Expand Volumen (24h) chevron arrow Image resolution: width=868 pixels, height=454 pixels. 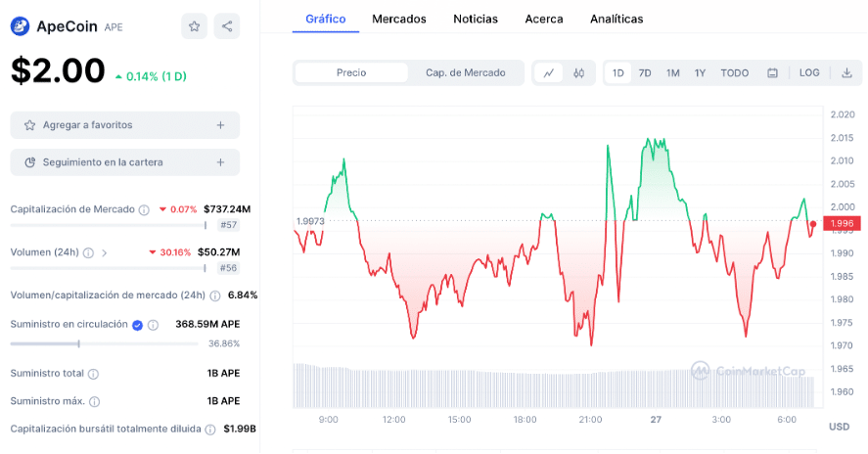pos(105,252)
